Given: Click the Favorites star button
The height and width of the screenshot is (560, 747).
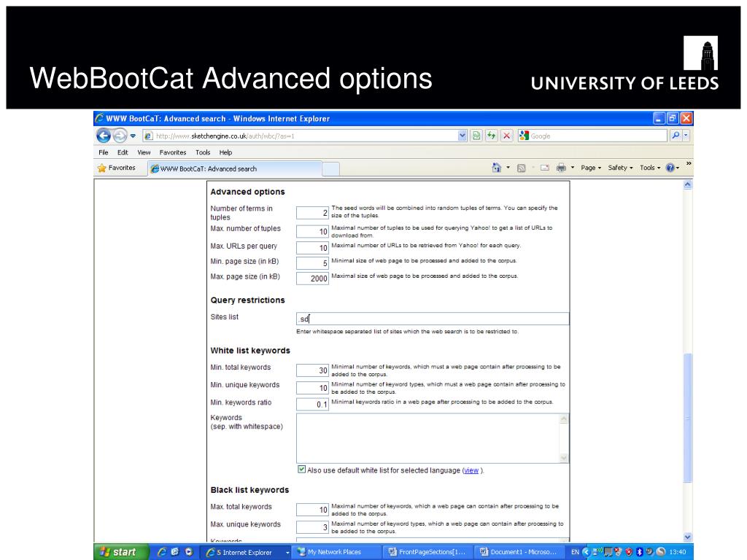Looking at the screenshot, I should (x=116, y=168).
